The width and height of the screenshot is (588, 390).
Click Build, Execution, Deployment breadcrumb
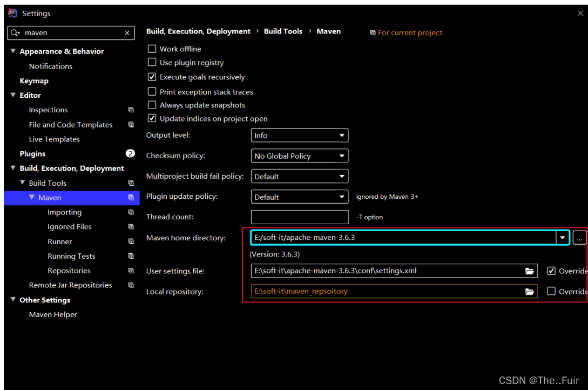click(198, 31)
